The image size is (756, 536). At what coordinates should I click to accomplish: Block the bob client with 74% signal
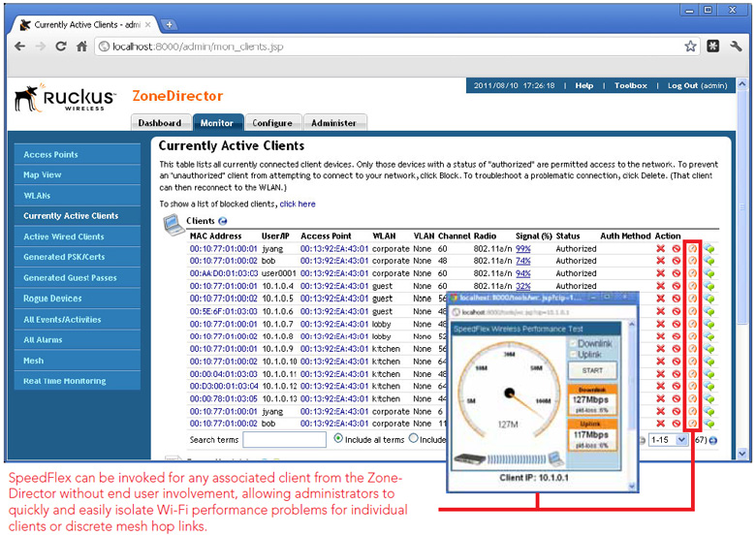676,261
